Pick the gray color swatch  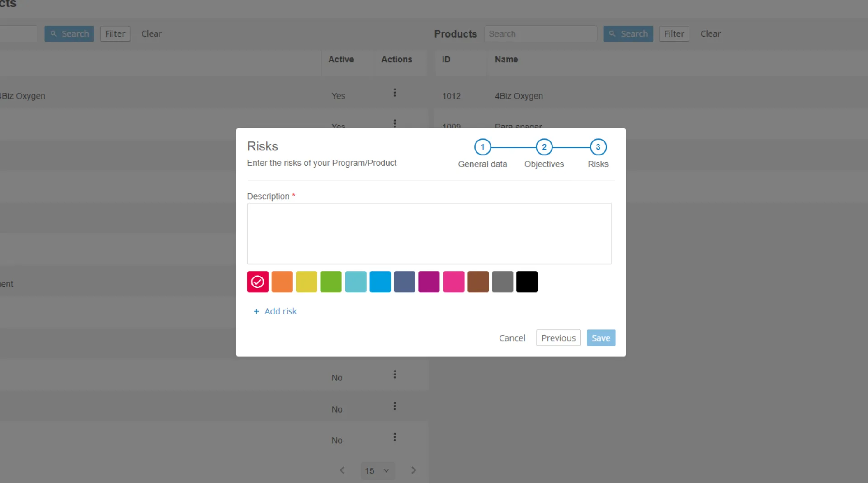[x=503, y=282]
